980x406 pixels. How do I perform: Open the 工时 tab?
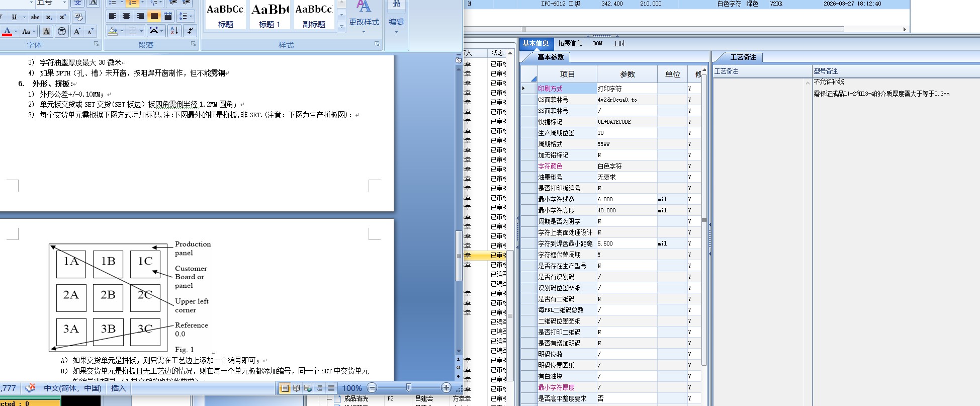coord(618,43)
